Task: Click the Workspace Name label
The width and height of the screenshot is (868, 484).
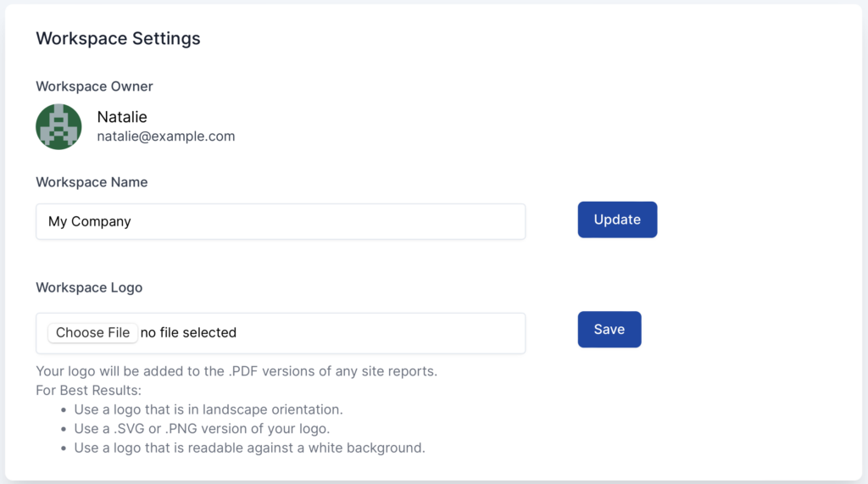Action: 92,182
